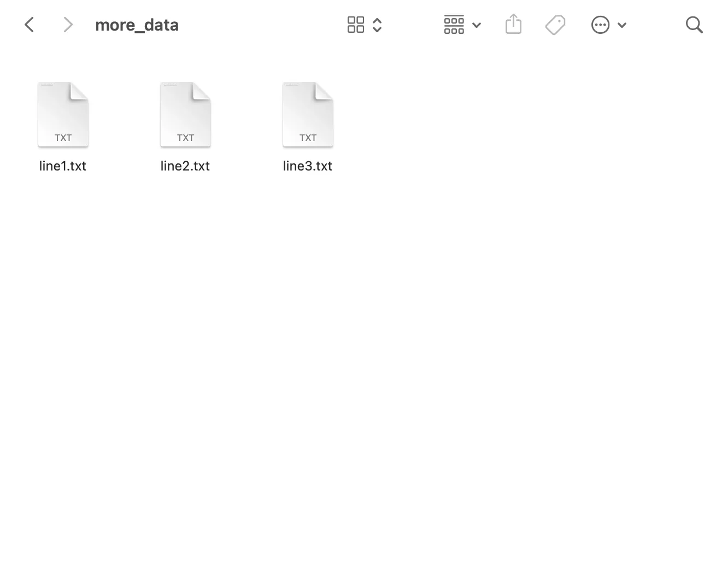Select the line3.txt file icon
This screenshot has height=588, width=716.
click(308, 114)
